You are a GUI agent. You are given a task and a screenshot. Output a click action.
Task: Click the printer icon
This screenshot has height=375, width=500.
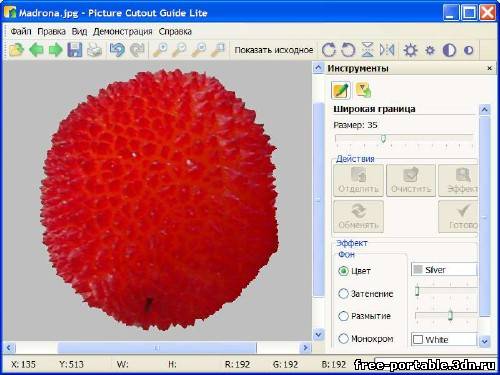coord(94,50)
